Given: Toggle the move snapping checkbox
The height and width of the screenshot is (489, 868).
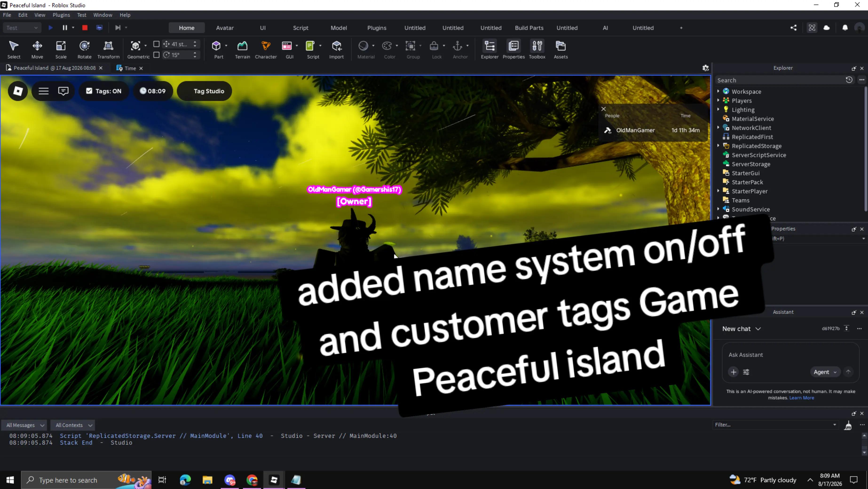Looking at the screenshot, I should click(156, 44).
